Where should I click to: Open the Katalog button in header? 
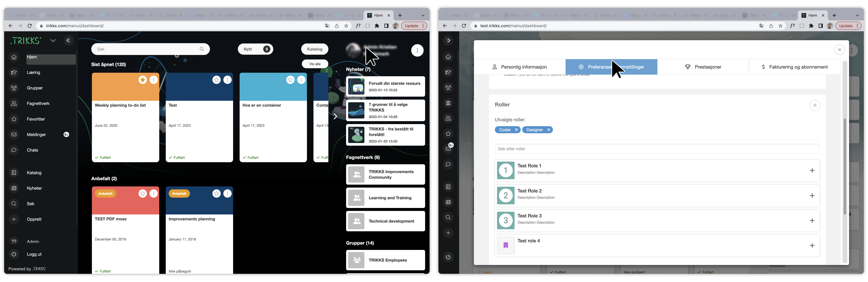tap(314, 49)
